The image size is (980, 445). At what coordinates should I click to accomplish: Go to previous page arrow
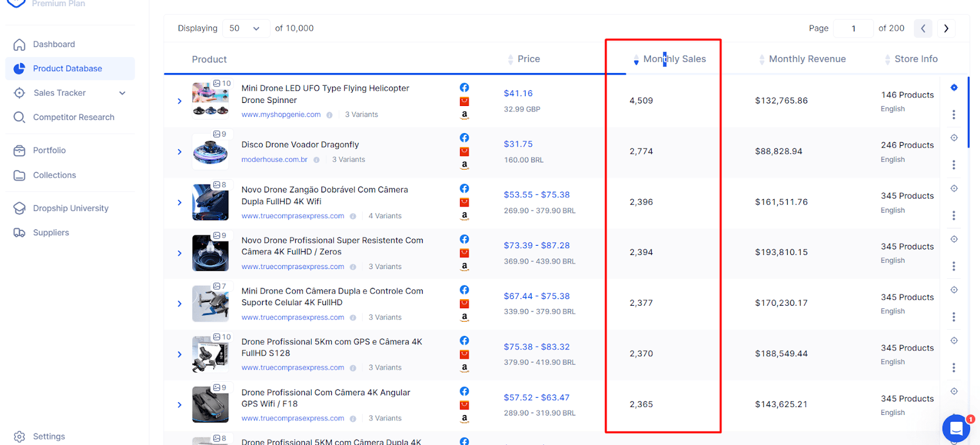tap(923, 28)
